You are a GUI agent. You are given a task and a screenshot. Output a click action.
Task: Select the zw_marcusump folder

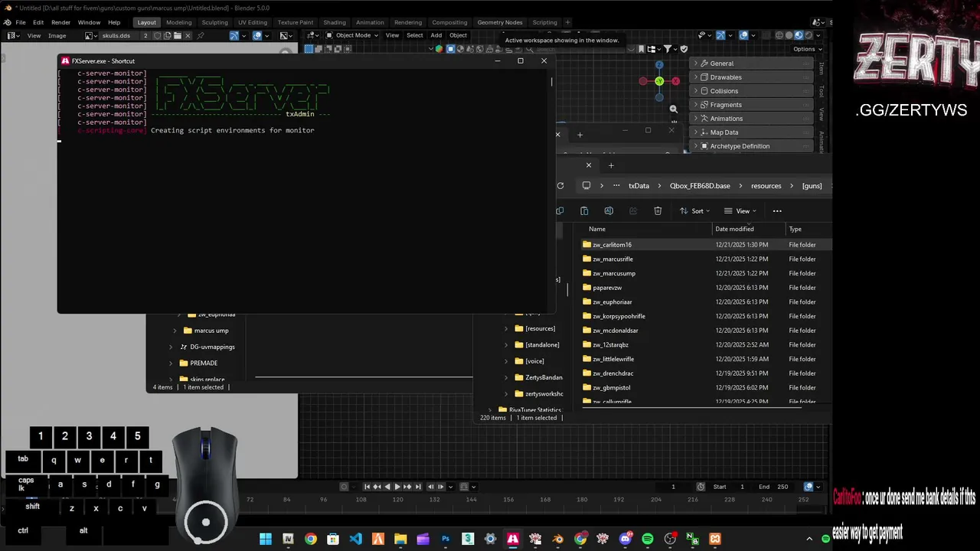click(613, 273)
